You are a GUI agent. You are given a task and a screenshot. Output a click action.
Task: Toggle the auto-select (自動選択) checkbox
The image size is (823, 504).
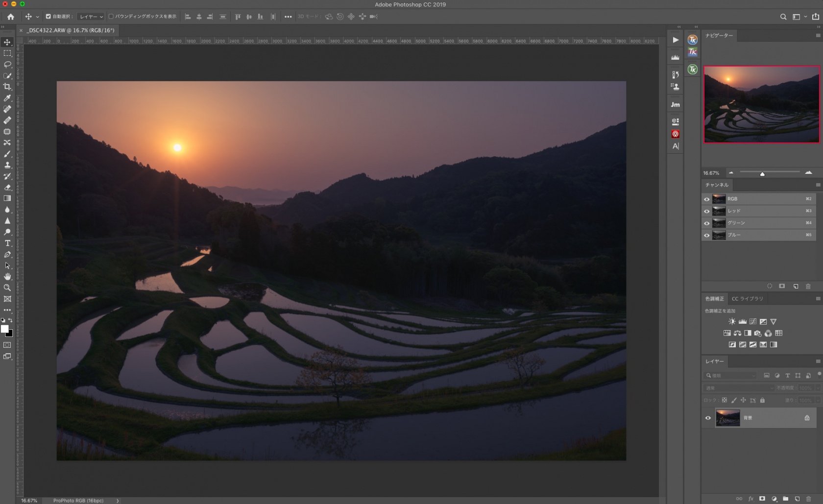[x=48, y=17]
